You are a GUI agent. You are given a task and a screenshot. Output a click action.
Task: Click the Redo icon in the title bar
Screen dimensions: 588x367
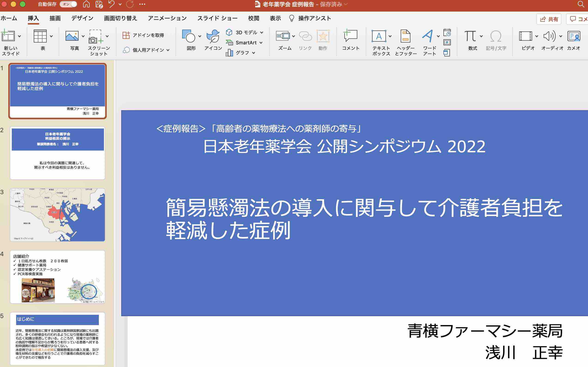(130, 4)
